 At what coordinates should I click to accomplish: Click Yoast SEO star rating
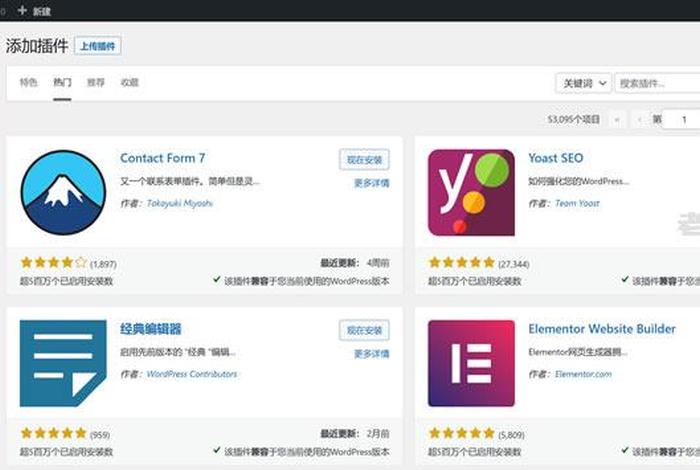tap(462, 262)
